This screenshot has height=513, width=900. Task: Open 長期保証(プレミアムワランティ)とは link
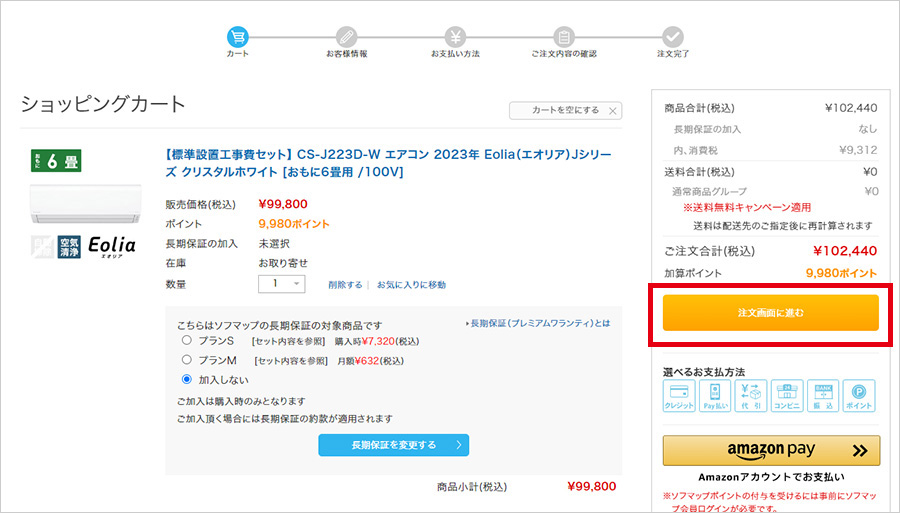pyautogui.click(x=538, y=324)
